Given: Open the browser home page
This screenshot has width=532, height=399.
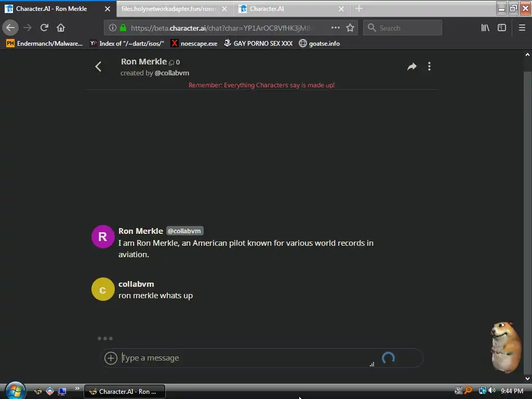Looking at the screenshot, I should [61, 28].
